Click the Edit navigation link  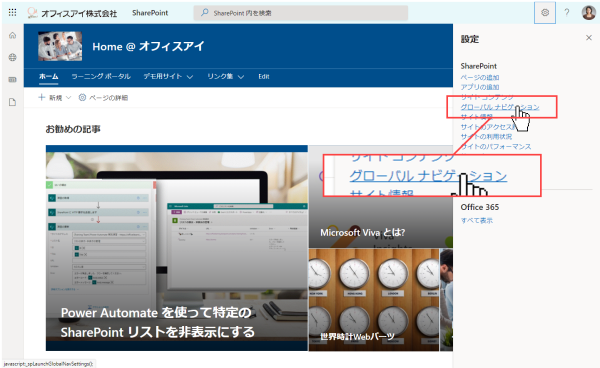click(264, 77)
